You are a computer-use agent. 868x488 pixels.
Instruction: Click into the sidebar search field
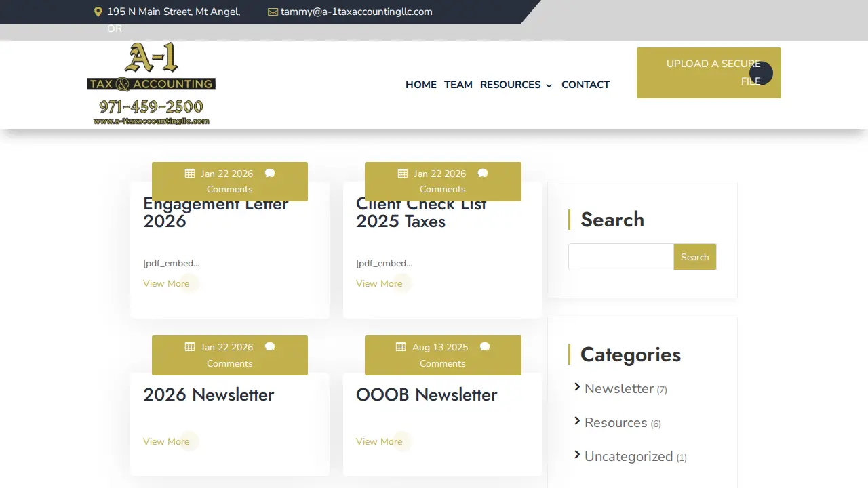621,257
